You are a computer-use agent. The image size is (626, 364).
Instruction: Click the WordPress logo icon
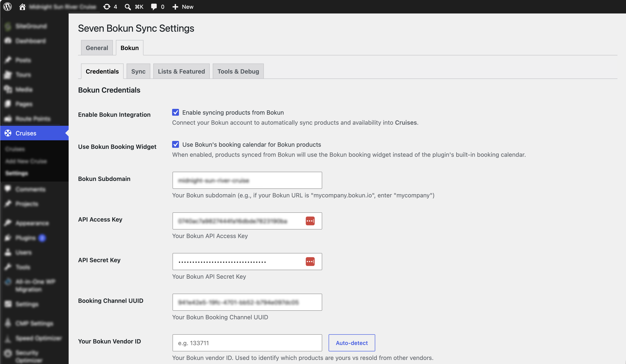pos(8,7)
